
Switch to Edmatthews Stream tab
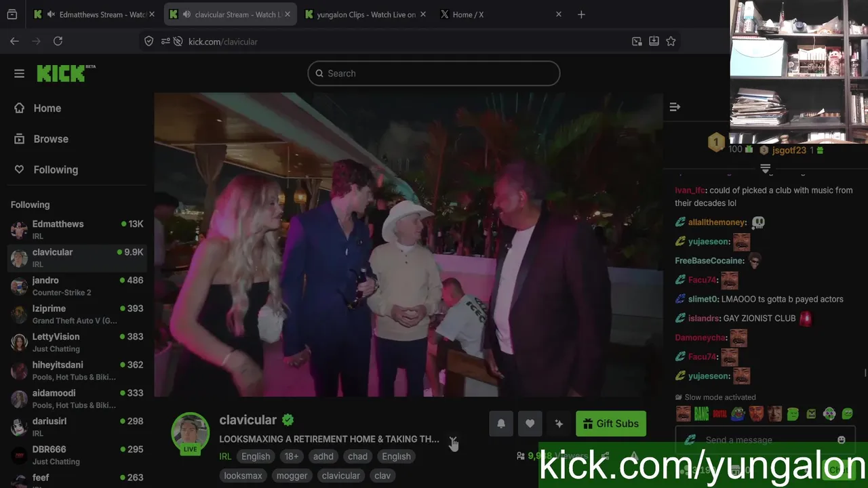(95, 14)
